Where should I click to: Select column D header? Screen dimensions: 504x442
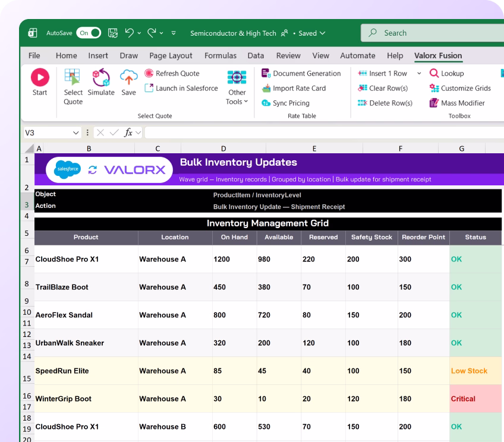pyautogui.click(x=223, y=149)
